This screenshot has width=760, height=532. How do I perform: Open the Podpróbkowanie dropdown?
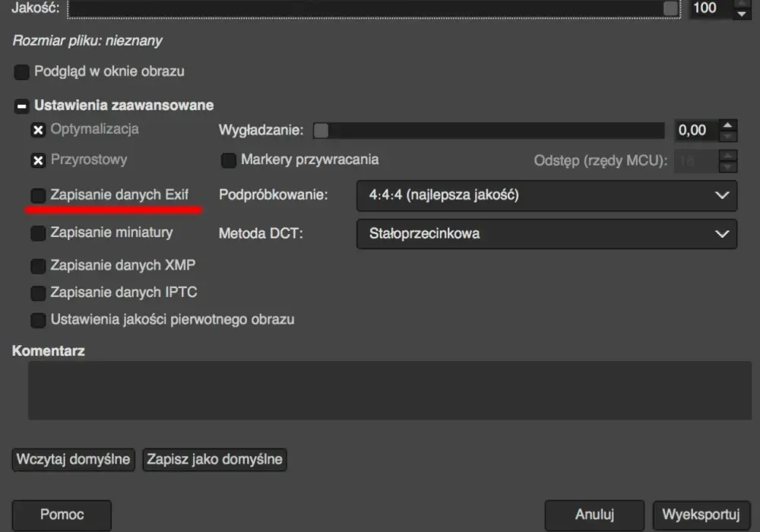point(546,196)
